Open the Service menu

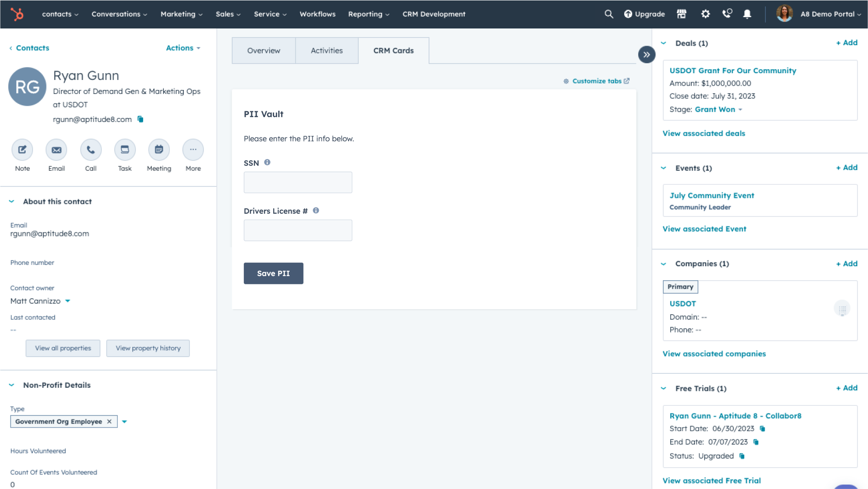(x=270, y=14)
